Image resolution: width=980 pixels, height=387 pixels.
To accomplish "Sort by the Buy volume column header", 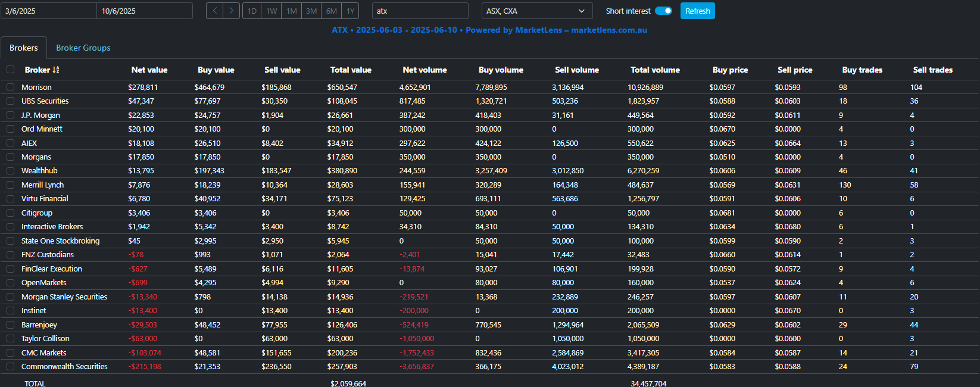I will [x=501, y=70].
